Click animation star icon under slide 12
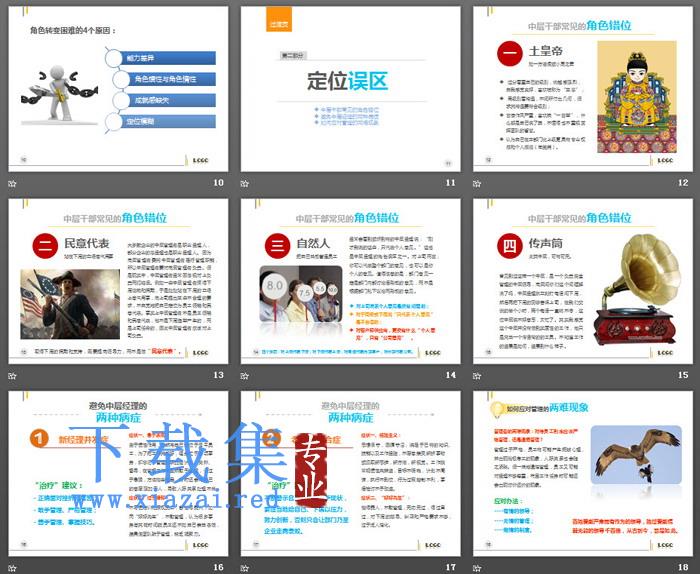Screen dimensions: 700x574 click(477, 183)
